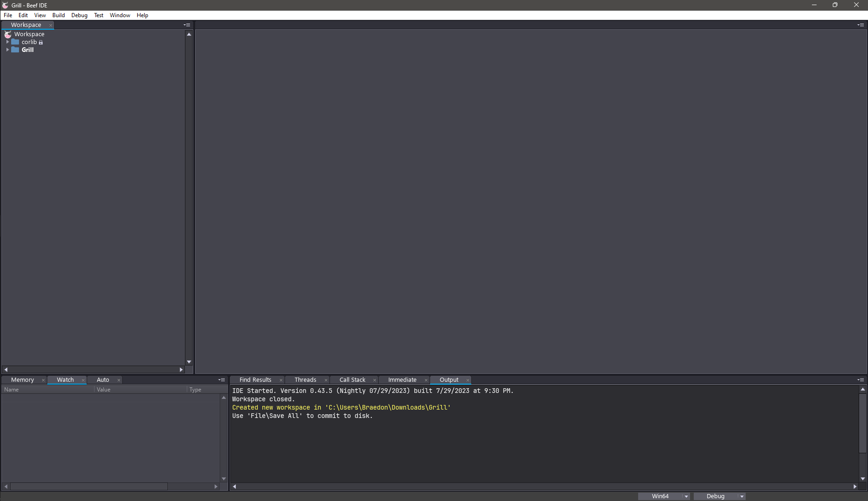The image size is (868, 501).
Task: Click the 'IDE Started' output line
Action: coord(373,391)
